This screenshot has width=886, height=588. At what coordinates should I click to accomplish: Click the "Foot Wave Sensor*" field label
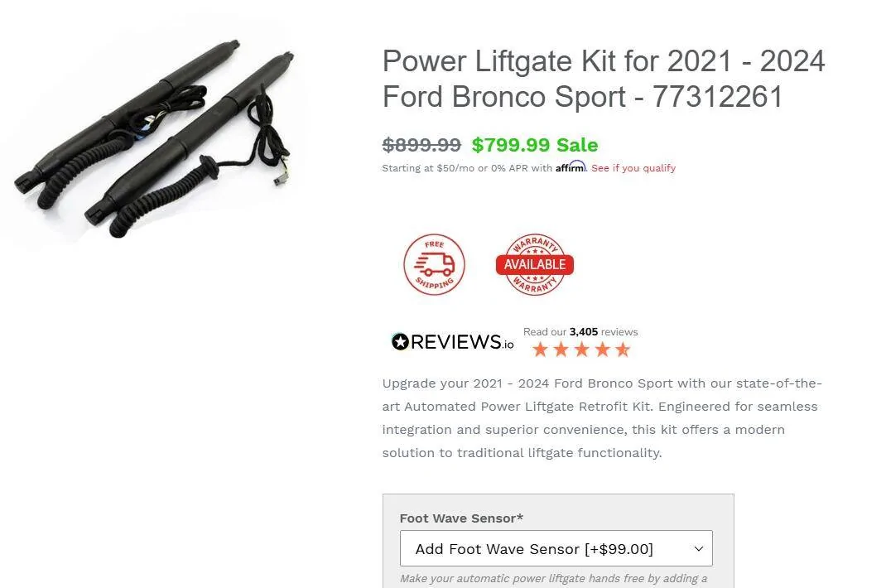[x=461, y=518]
